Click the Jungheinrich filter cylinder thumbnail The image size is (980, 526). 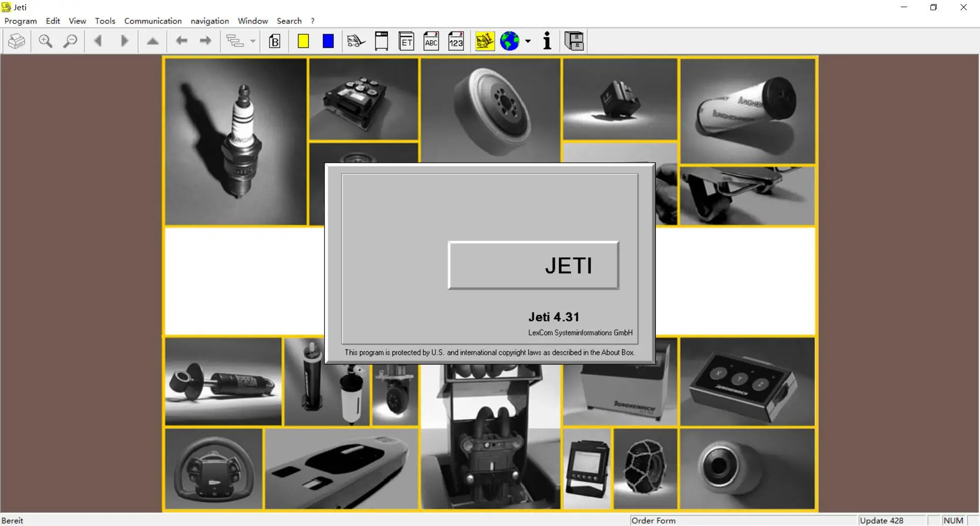pyautogui.click(x=747, y=111)
